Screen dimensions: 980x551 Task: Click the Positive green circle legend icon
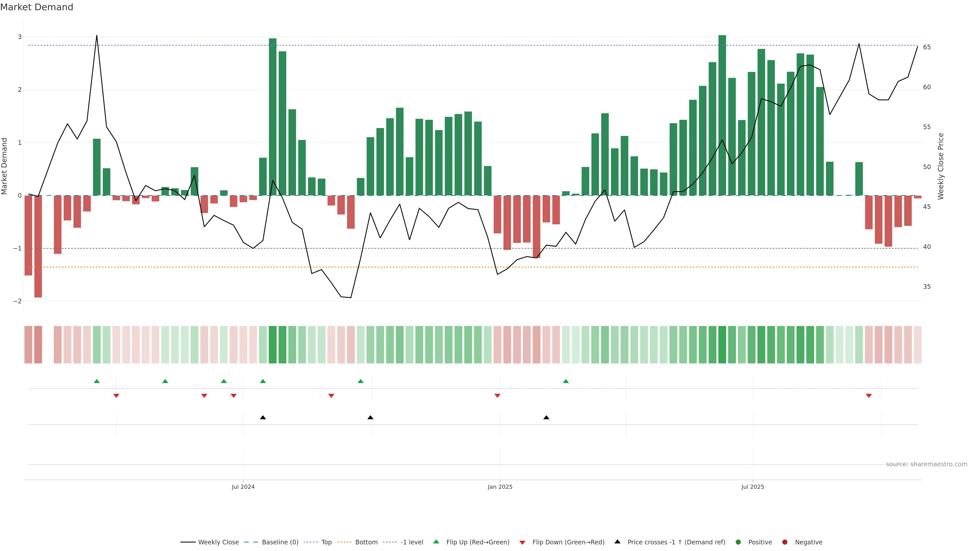point(738,542)
